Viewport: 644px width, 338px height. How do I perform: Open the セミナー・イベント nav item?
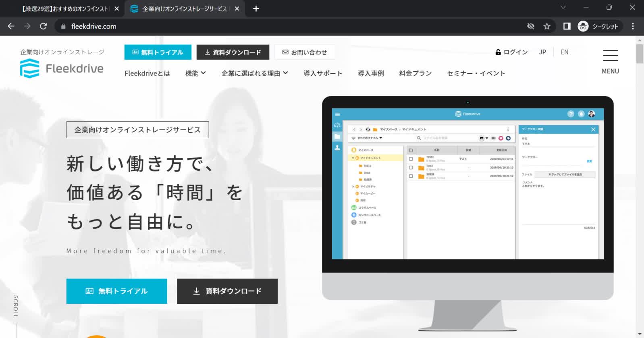[476, 73]
